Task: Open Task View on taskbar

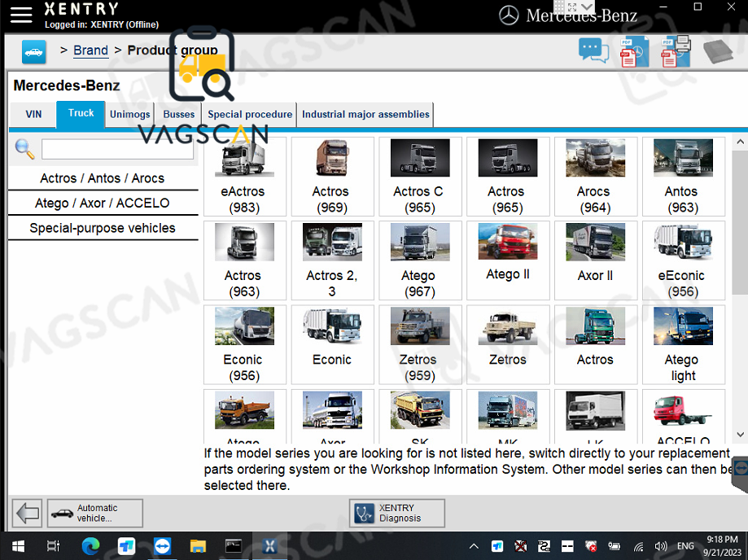Action: tap(53, 546)
